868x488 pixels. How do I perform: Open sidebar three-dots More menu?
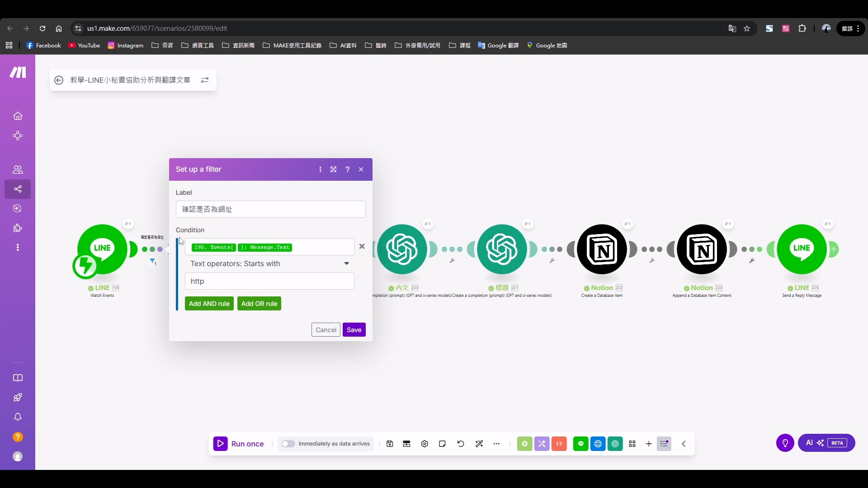[18, 248]
